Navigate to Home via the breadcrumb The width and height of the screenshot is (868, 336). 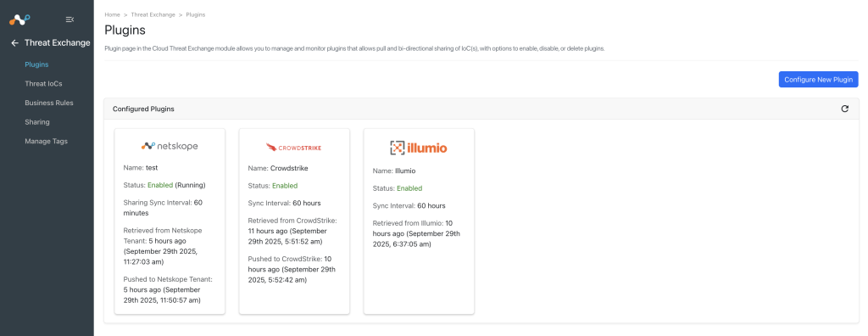pyautogui.click(x=112, y=15)
